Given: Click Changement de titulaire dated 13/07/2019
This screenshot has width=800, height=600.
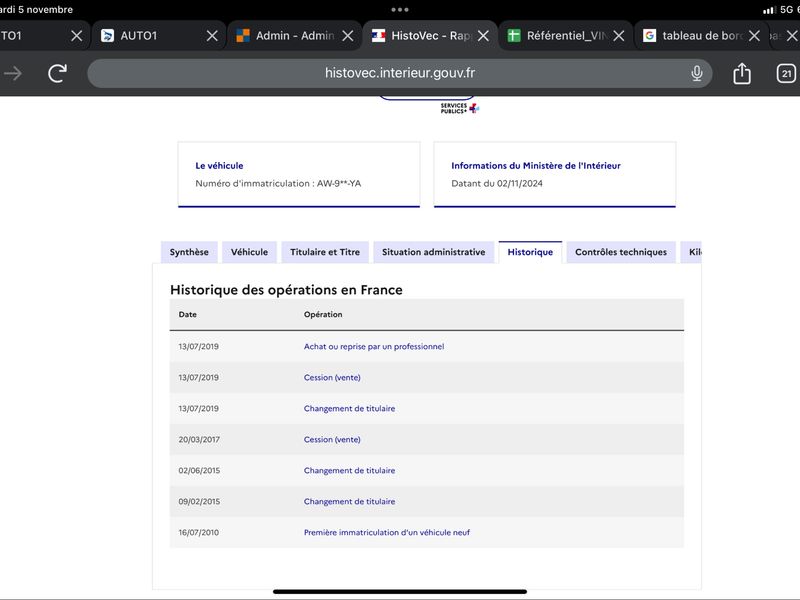Looking at the screenshot, I should [x=349, y=409].
